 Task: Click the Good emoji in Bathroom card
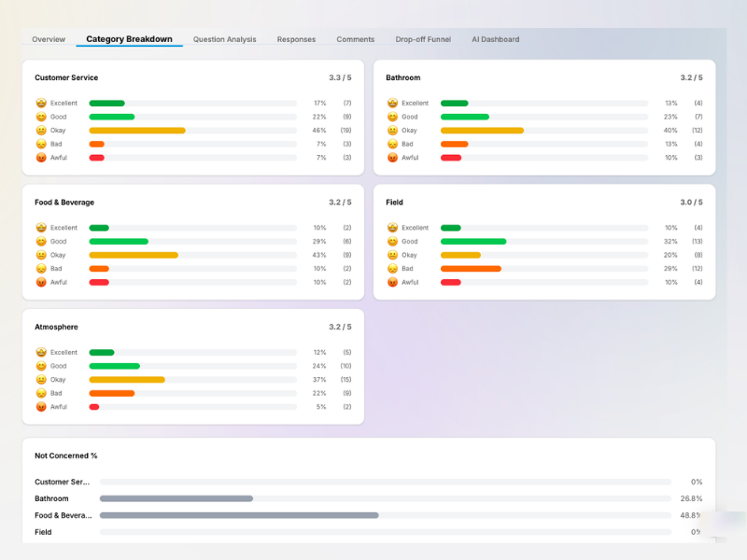coord(392,117)
